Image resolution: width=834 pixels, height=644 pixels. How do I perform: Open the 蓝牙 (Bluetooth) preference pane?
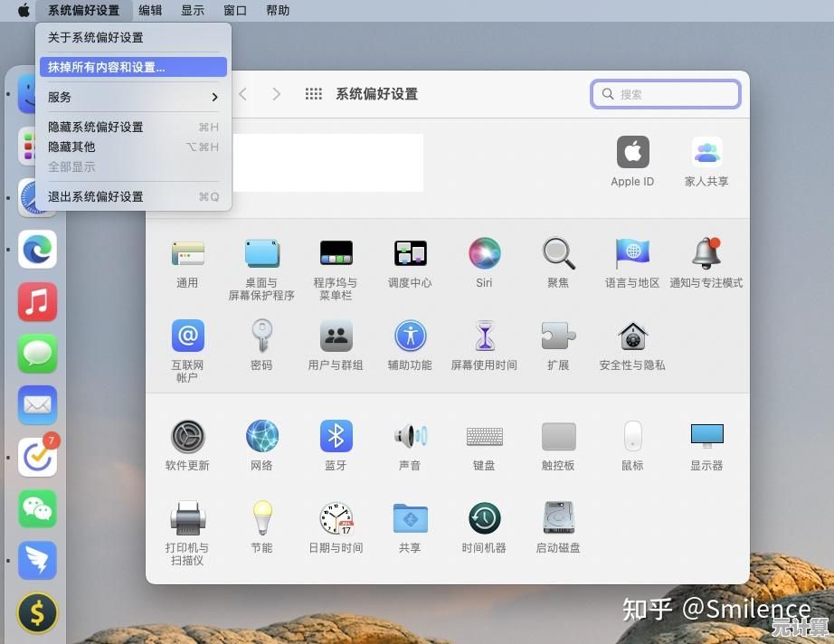tap(336, 437)
